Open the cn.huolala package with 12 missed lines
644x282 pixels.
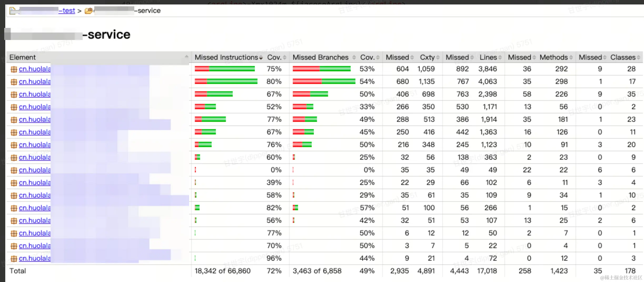35,233
